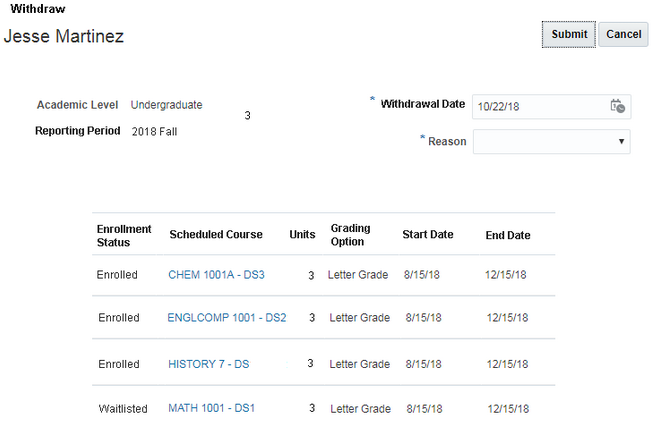Open the MATH 1001 - DS1 course link
The image size is (656, 422).
(x=212, y=408)
